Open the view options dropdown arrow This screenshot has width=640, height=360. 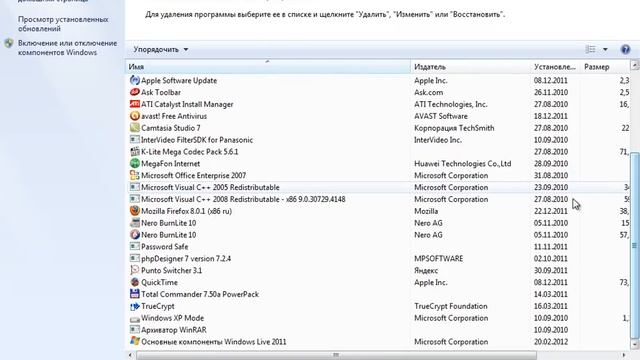coord(605,49)
